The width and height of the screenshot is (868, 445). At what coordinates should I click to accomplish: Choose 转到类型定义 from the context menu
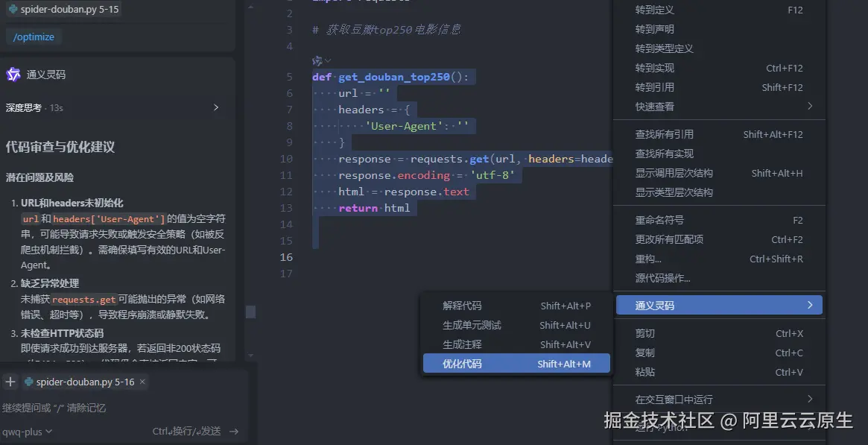[x=719, y=48]
